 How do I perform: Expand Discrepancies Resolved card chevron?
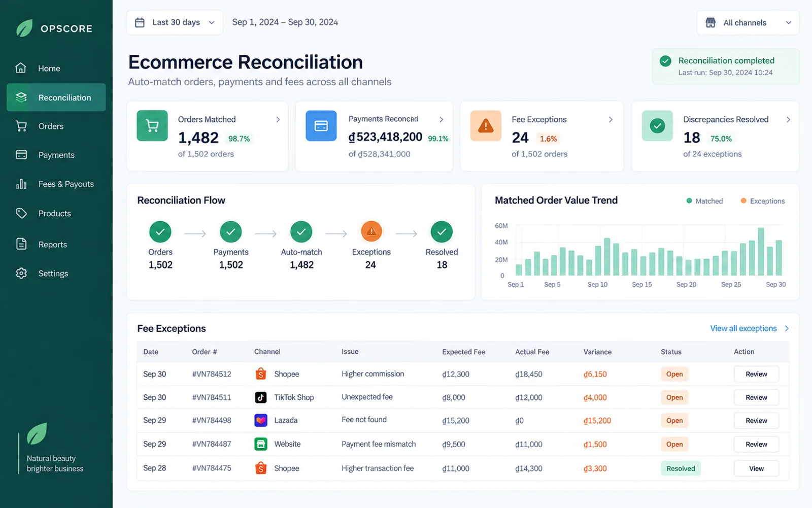(x=788, y=119)
